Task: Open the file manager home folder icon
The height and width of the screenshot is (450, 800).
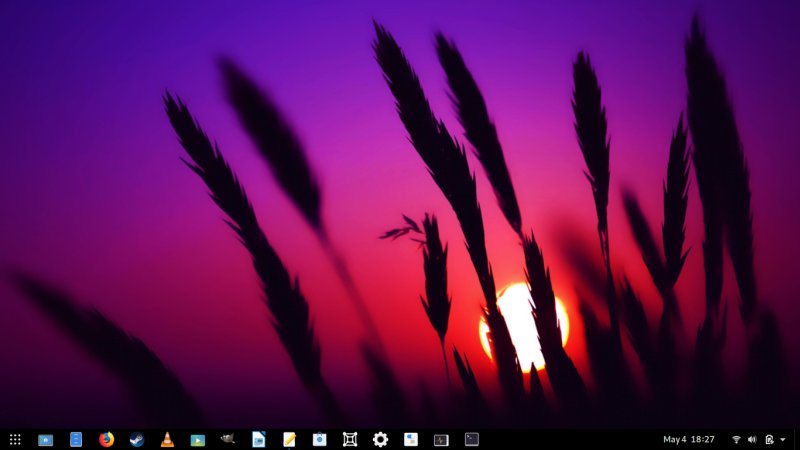Action: click(x=45, y=439)
